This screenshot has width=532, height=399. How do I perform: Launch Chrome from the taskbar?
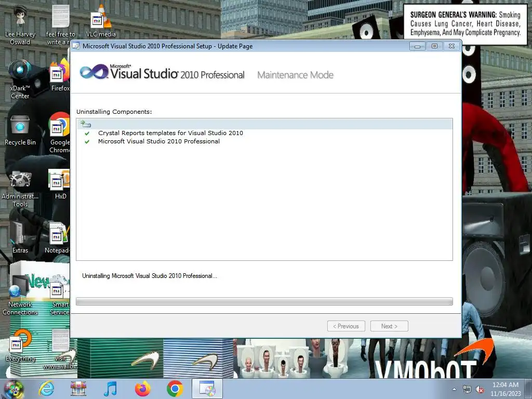click(175, 389)
